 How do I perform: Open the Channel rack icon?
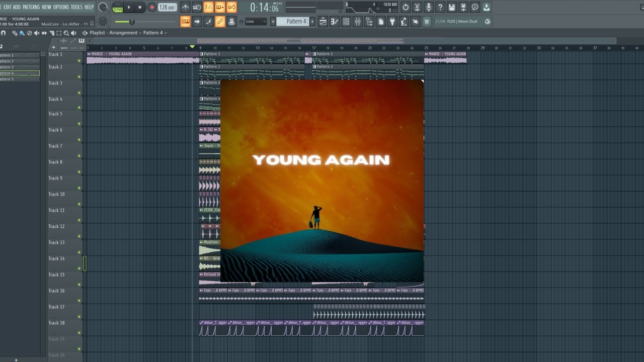coord(346,22)
